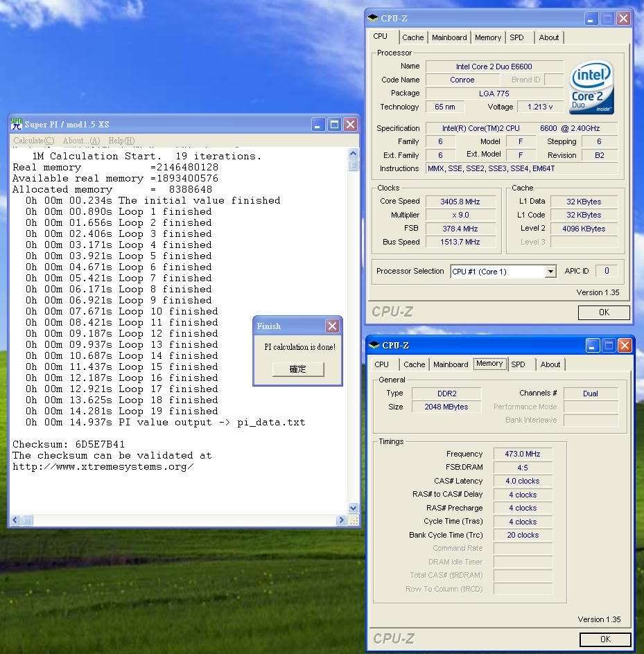
Task: Open the About menu in Super PI
Action: pos(81,141)
